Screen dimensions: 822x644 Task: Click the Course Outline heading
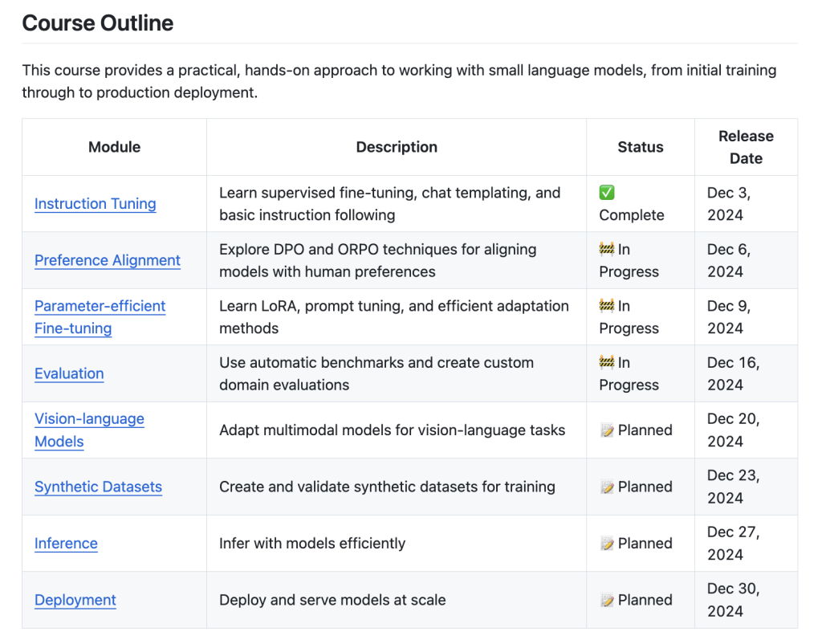[97, 23]
